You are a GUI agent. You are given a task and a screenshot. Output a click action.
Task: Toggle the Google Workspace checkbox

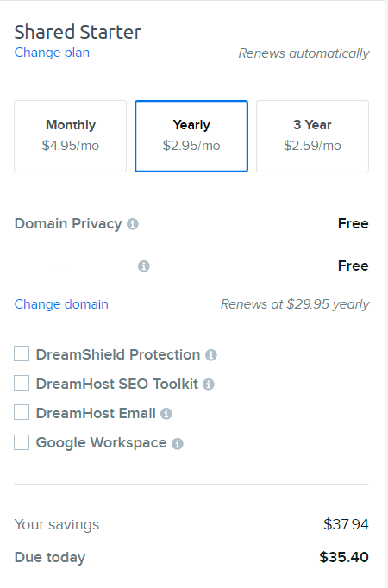22,442
